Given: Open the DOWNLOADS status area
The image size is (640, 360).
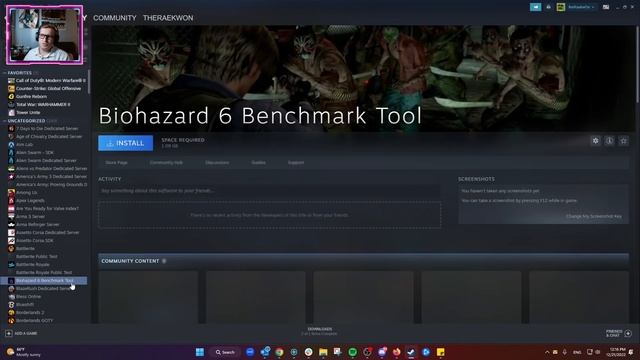Looking at the screenshot, I should point(320,331).
